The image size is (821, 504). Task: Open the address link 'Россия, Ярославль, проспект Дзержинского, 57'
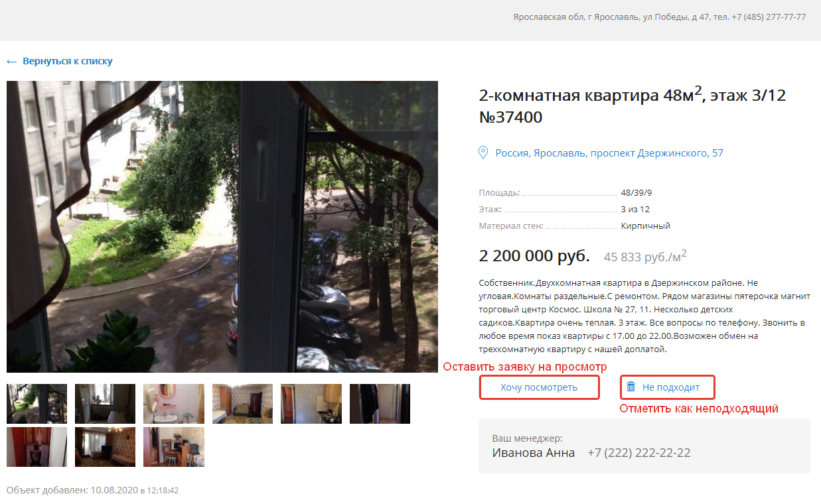pos(609,153)
